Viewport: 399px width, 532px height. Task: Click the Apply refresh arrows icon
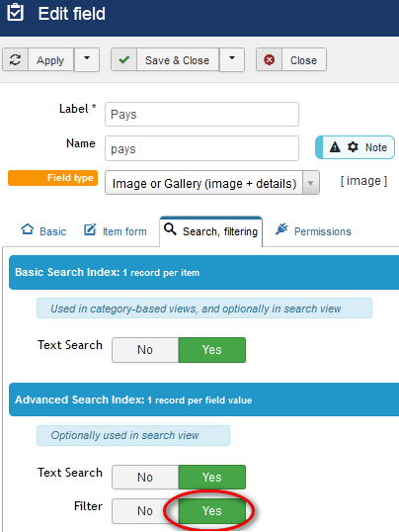tap(15, 60)
